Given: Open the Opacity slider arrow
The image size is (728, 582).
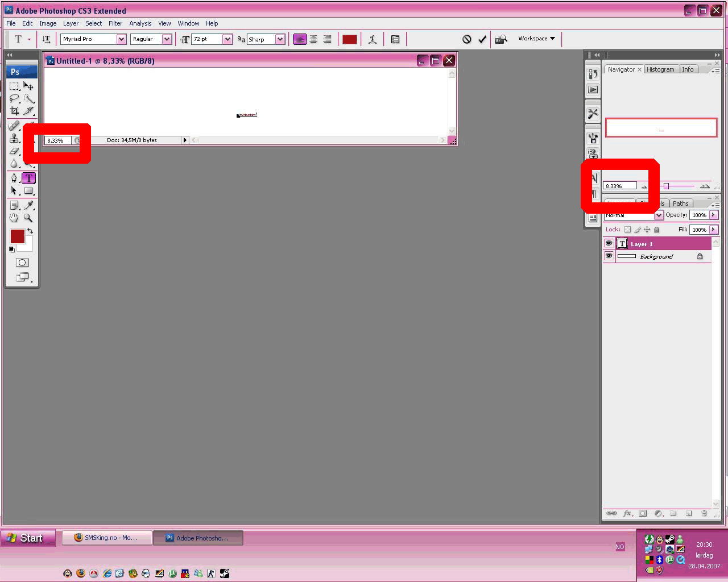Looking at the screenshot, I should (713, 215).
